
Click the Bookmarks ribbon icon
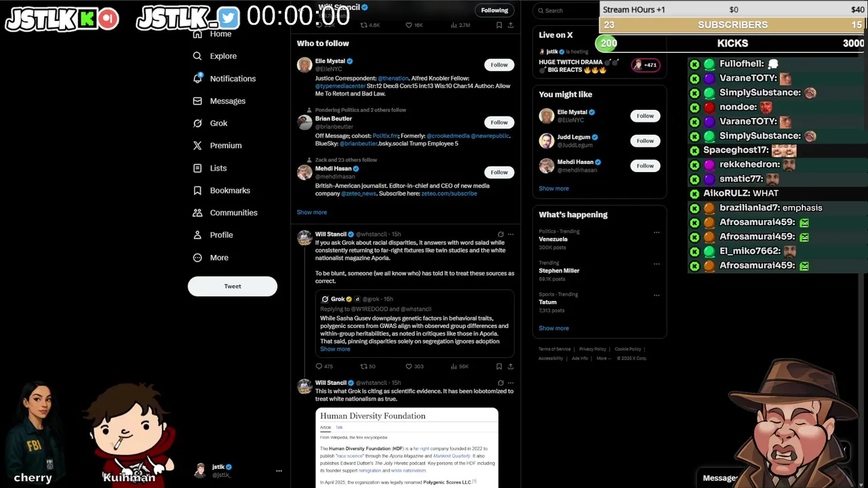[197, 190]
